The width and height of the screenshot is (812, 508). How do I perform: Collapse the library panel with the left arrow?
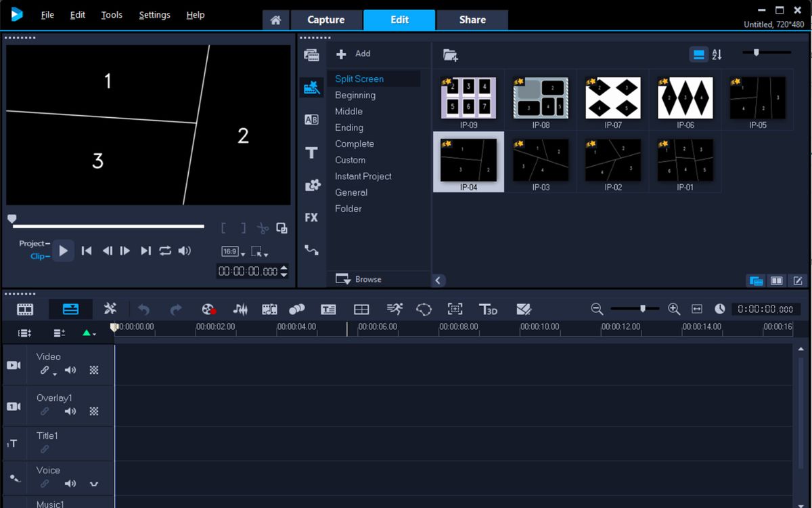pyautogui.click(x=438, y=280)
